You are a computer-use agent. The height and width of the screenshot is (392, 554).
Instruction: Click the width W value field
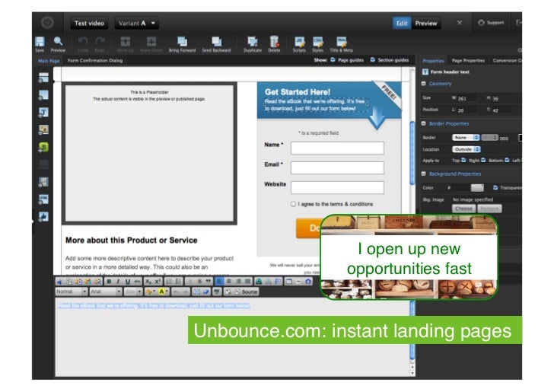tap(466, 98)
